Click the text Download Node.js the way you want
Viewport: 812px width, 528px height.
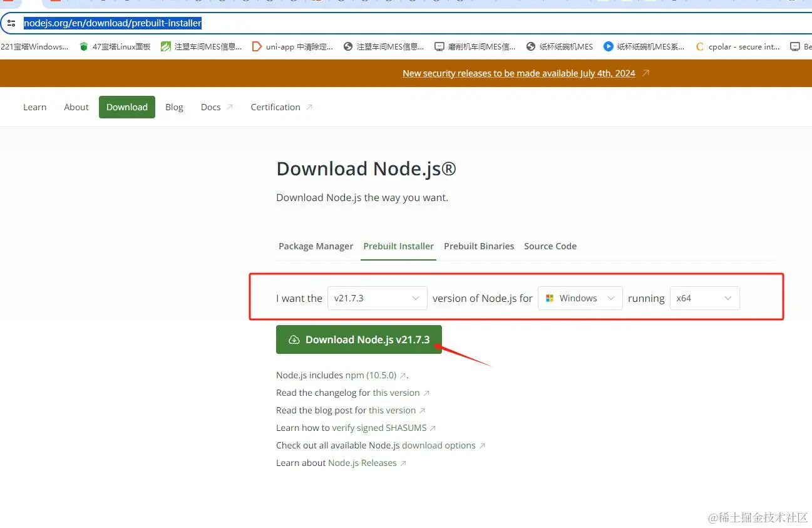click(x=362, y=197)
